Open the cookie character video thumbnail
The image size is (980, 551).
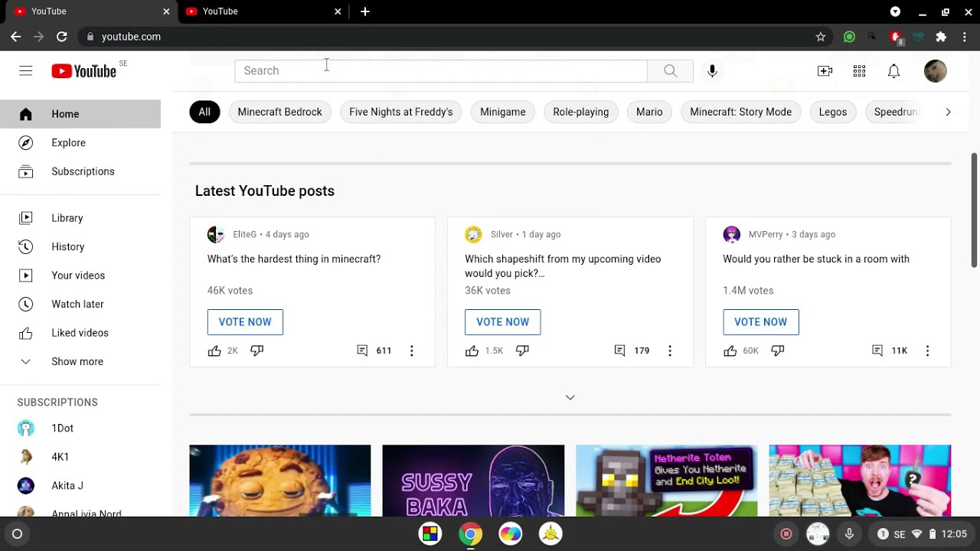click(280, 481)
